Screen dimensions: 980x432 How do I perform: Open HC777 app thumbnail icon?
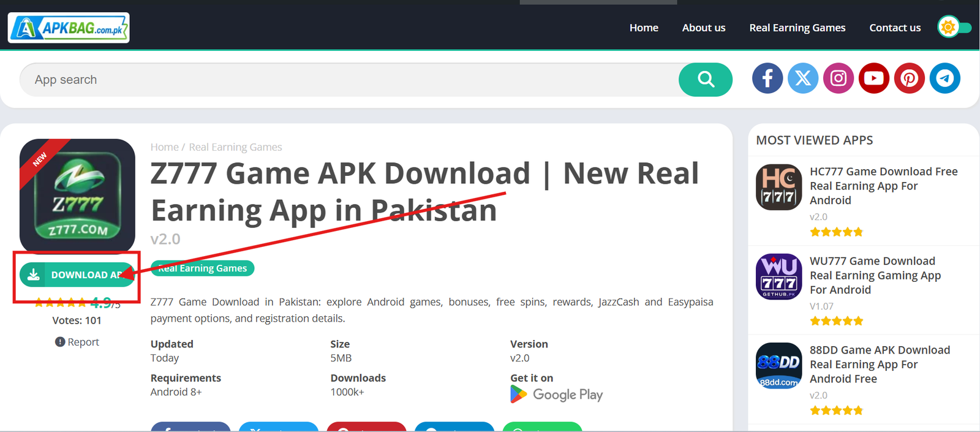click(779, 187)
